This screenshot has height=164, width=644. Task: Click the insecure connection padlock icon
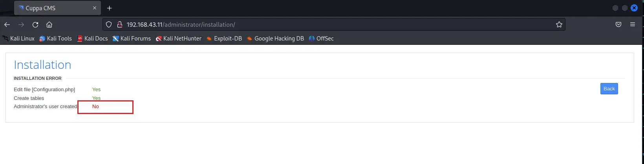pos(120,24)
